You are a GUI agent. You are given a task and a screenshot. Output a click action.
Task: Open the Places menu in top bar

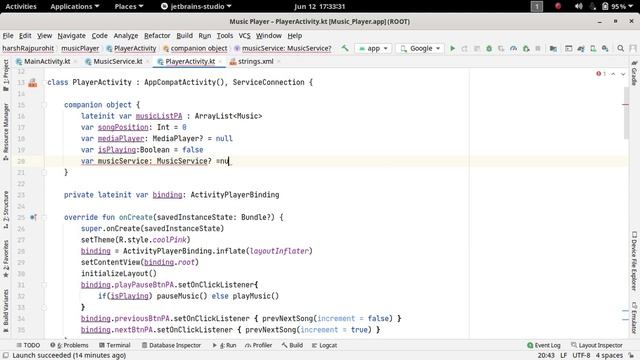129,6
